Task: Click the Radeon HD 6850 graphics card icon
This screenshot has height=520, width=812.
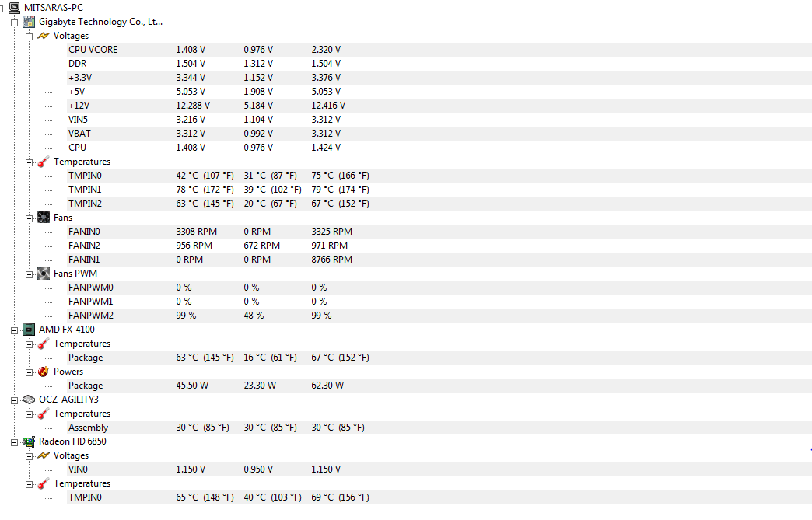Action: 29,441
